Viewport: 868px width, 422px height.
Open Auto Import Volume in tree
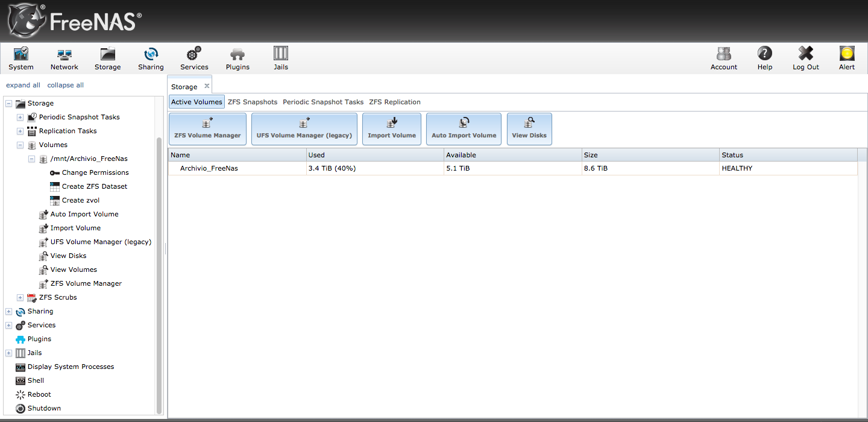tap(84, 214)
